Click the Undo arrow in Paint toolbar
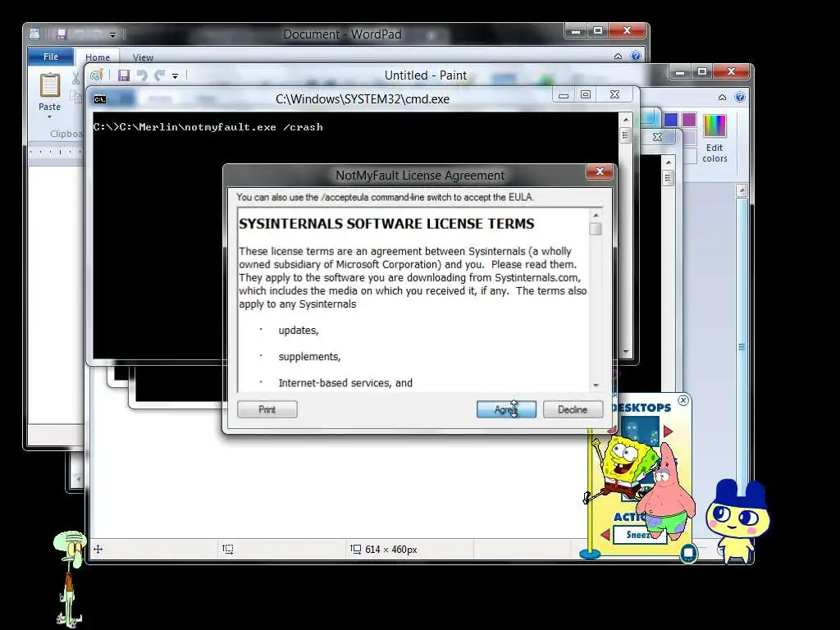This screenshot has height=630, width=840. [141, 75]
